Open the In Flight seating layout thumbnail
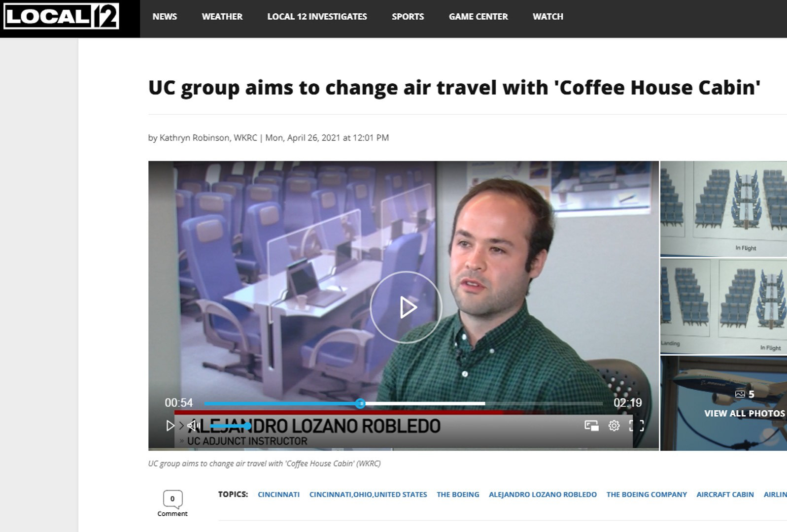787x532 pixels. [723, 209]
